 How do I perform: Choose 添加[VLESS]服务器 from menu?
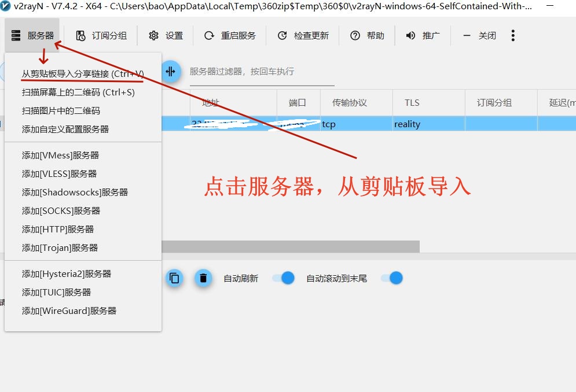(x=83, y=173)
